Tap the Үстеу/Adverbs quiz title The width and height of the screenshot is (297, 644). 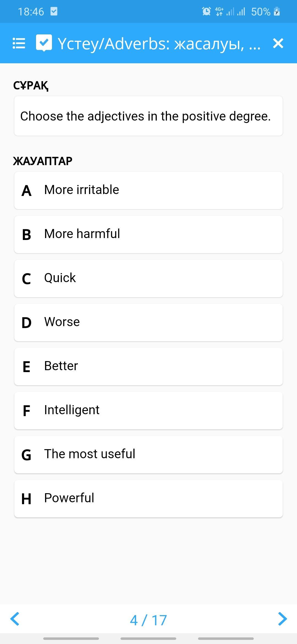pyautogui.click(x=159, y=43)
